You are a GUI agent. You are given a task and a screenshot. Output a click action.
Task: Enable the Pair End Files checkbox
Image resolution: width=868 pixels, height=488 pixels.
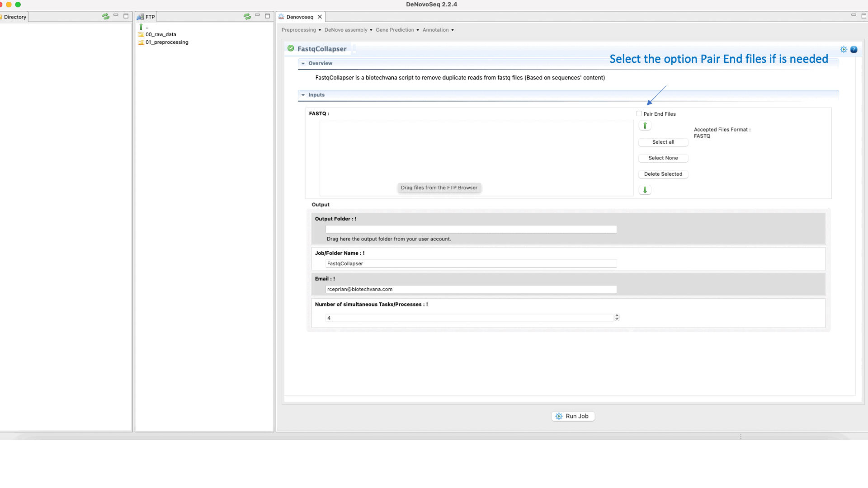[x=639, y=113]
